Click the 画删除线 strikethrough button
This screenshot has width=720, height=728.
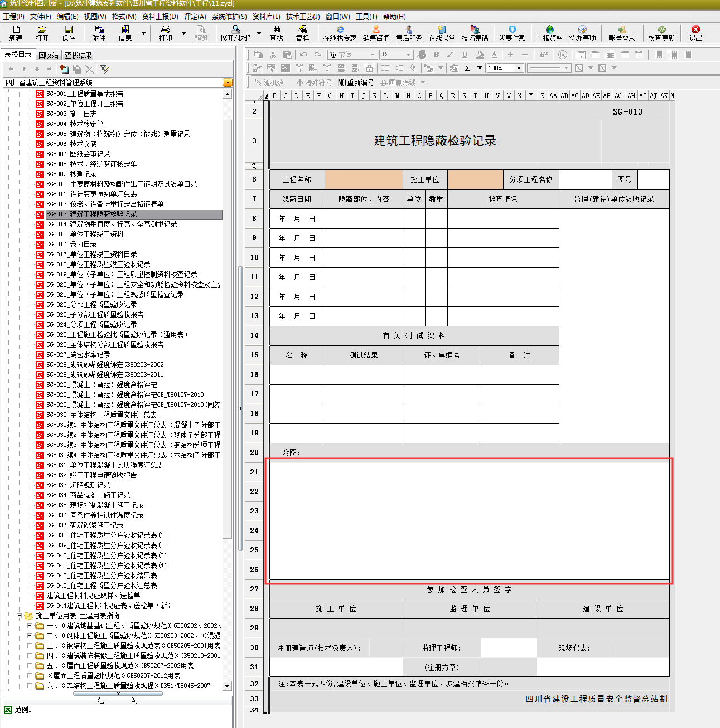pos(398,82)
